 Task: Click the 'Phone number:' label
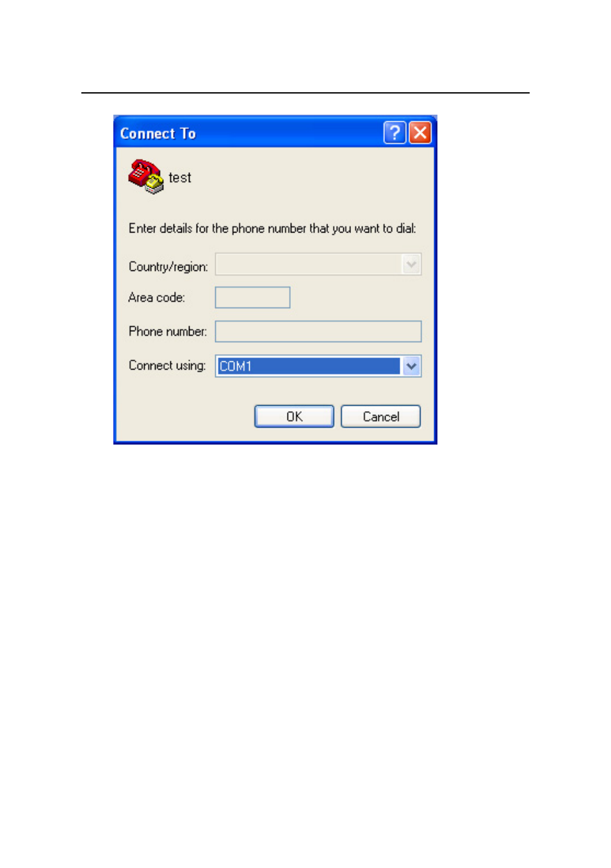coord(168,331)
